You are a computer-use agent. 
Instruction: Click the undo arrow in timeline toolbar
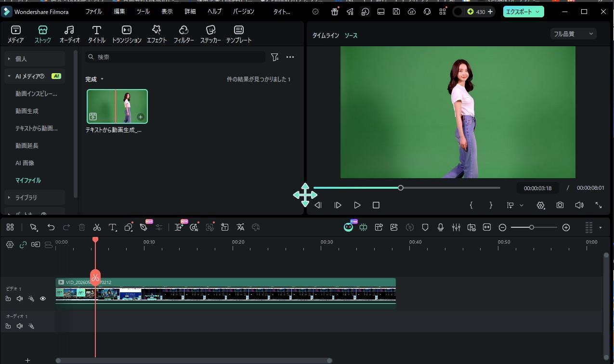coord(51,227)
